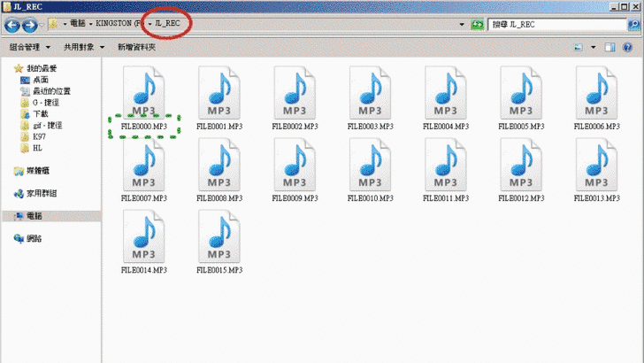Select the FILE0012.MP3 audio file icon
The image size is (644, 363).
pos(521,165)
